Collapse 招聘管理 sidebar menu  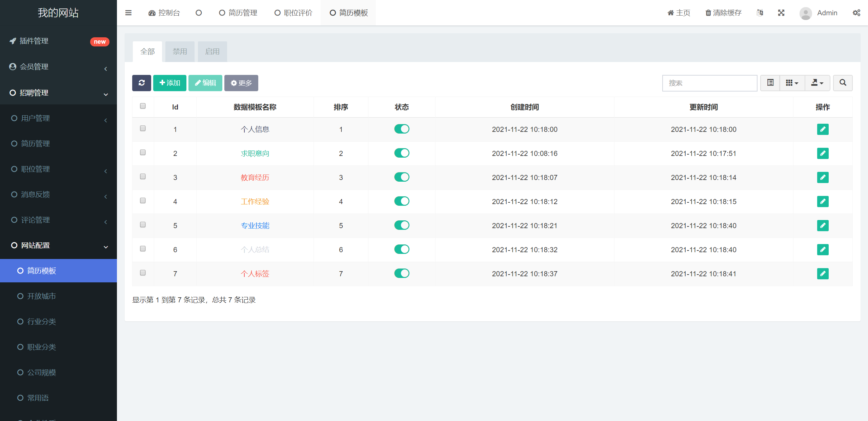tap(58, 93)
